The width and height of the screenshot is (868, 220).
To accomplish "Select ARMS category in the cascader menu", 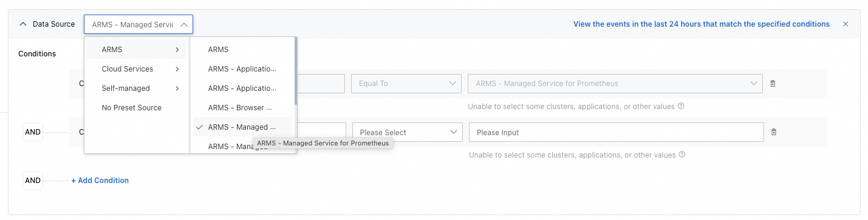I will click(136, 50).
